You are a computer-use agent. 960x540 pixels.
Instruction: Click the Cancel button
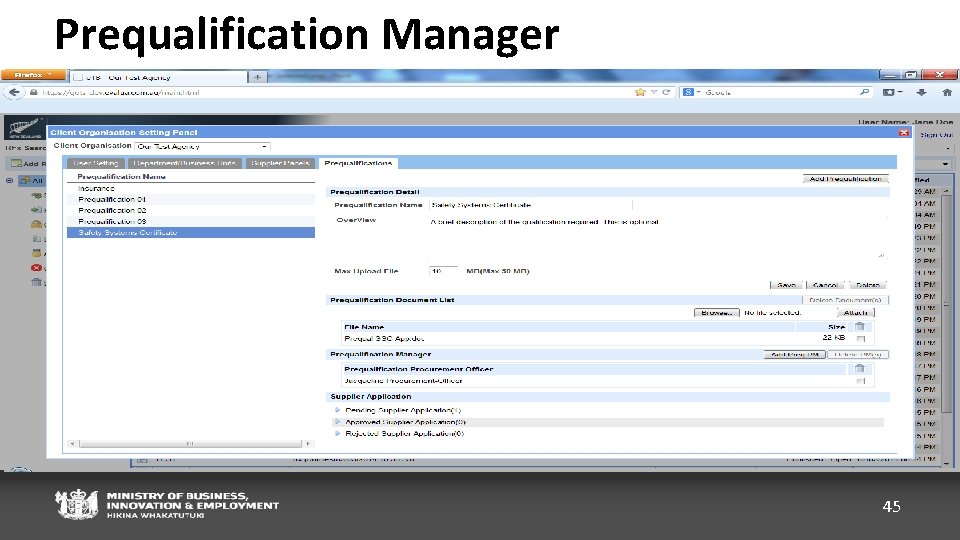[825, 285]
